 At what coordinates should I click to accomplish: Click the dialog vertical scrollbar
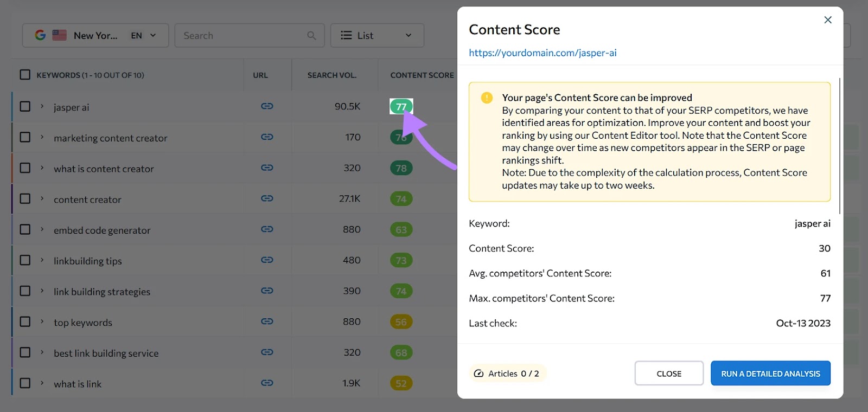pos(840,145)
